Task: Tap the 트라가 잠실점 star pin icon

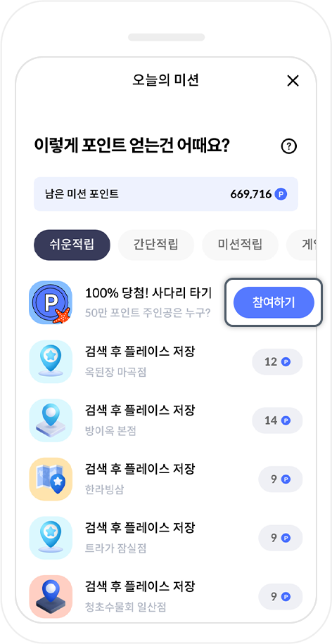Action: (x=51, y=538)
